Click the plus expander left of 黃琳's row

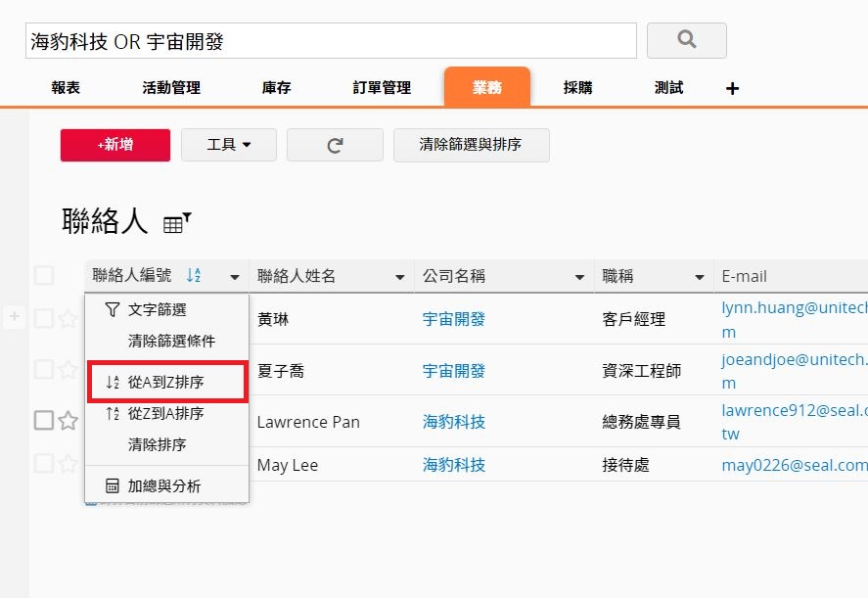tap(15, 316)
